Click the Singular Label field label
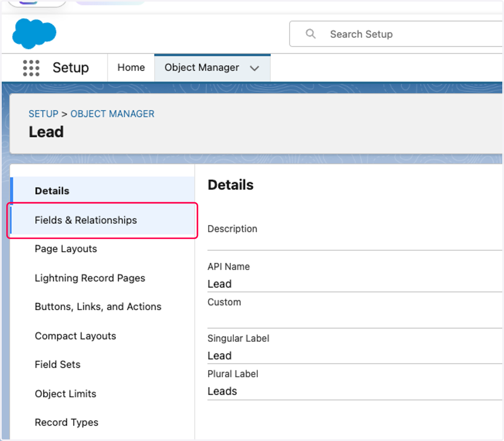The width and height of the screenshot is (504, 441). pos(238,338)
